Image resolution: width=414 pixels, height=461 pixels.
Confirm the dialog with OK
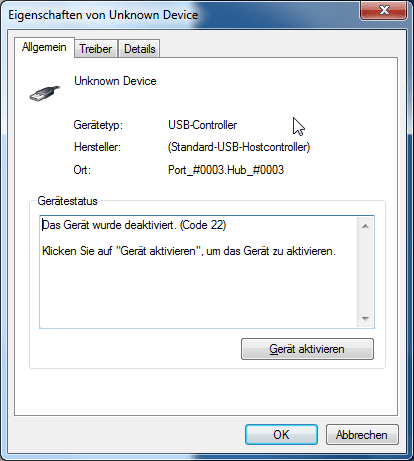[x=281, y=434]
